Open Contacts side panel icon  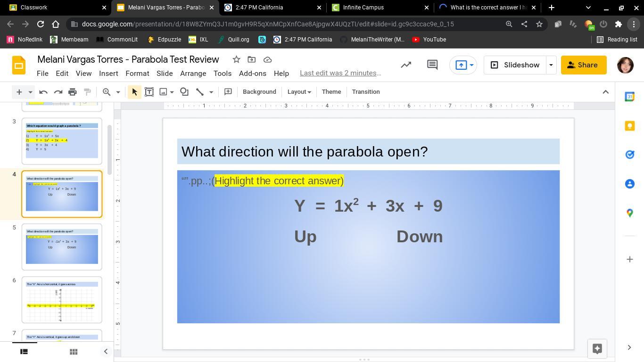pos(630,184)
